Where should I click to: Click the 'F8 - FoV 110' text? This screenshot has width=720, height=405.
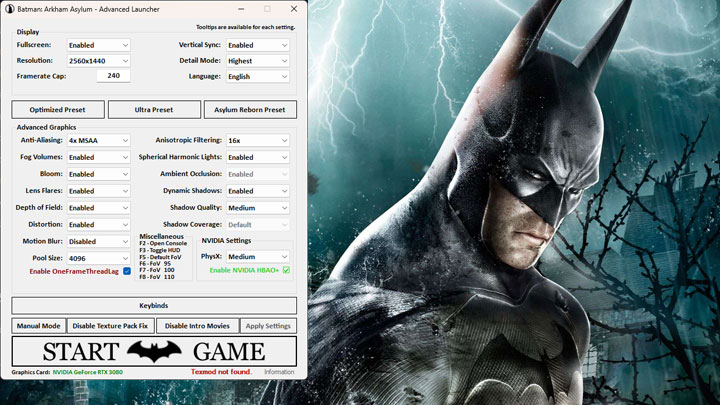coord(157,277)
